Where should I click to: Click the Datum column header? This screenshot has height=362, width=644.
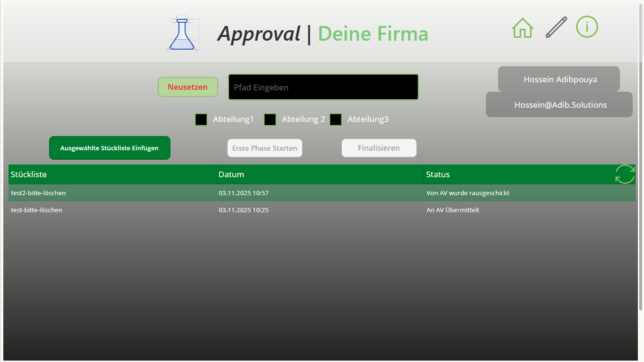[x=320, y=174]
